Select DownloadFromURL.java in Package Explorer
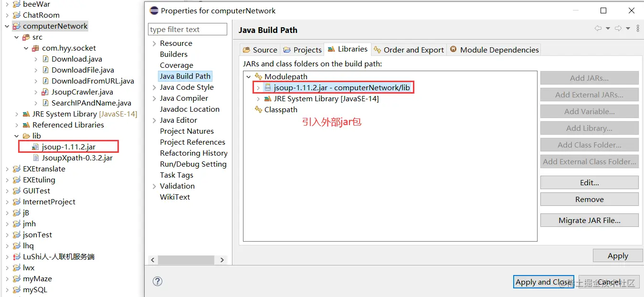Screen dimensions: 644x297 [x=93, y=81]
